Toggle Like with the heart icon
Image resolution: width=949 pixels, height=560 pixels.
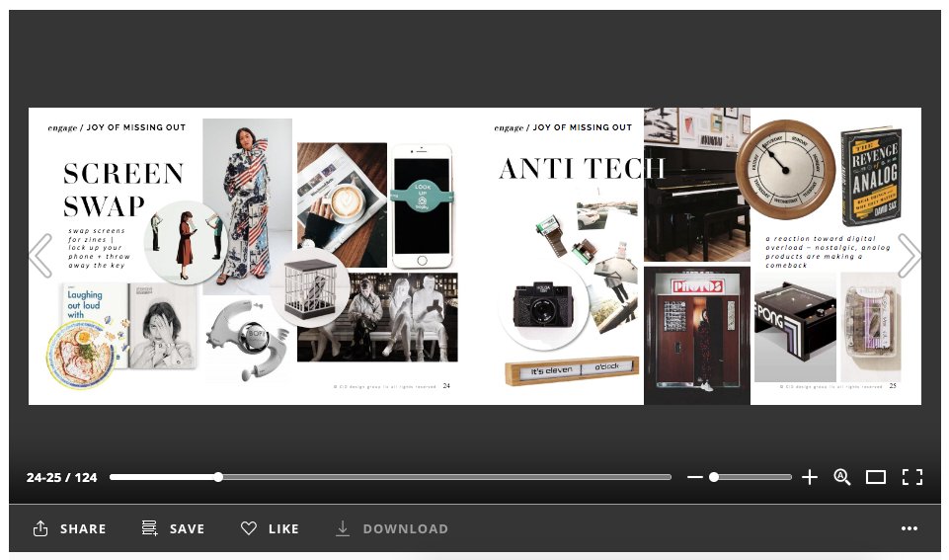pos(270,528)
